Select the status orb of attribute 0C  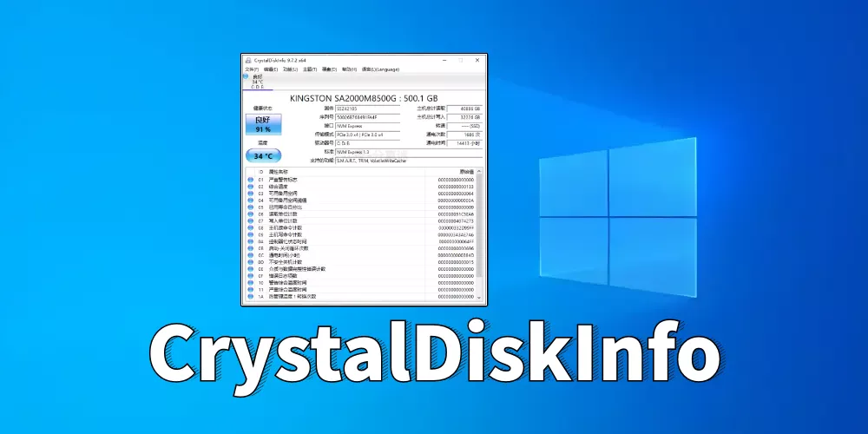[x=250, y=254]
